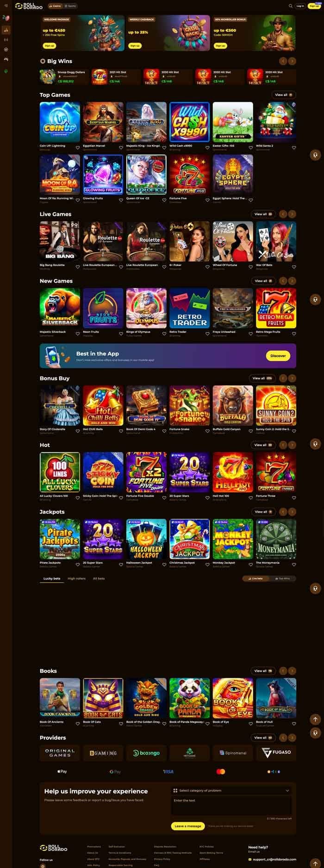Image resolution: width=324 pixels, height=868 pixels.
Task: Expand Providers with View all
Action: coord(262,738)
